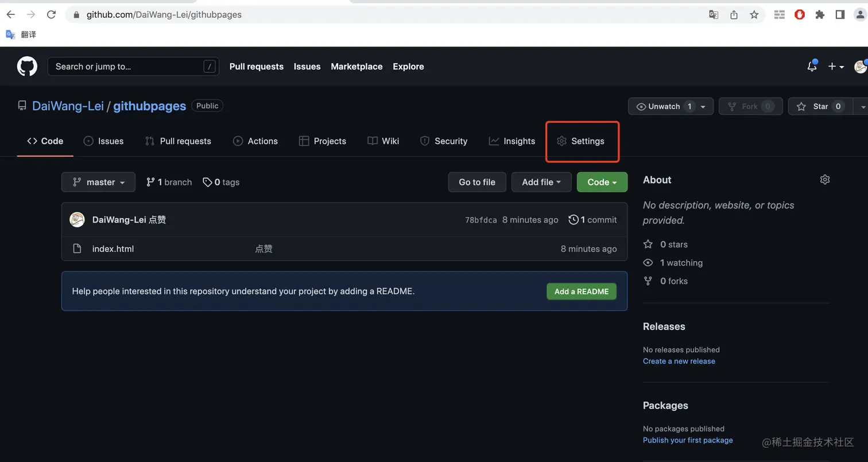
Task: Click Create a new release link
Action: 679,361
